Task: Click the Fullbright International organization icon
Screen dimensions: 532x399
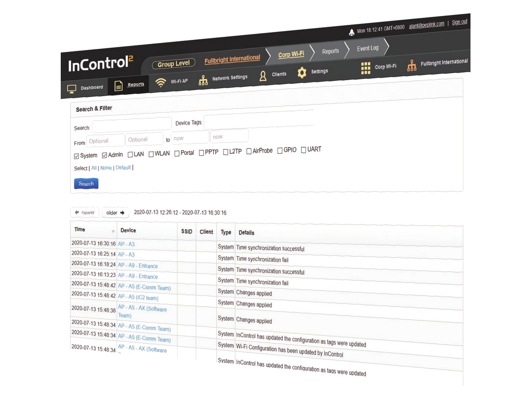Action: 412,65
